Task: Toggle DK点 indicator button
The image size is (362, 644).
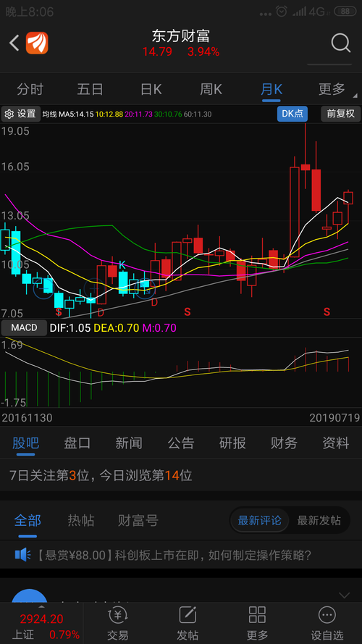Action: (x=292, y=114)
